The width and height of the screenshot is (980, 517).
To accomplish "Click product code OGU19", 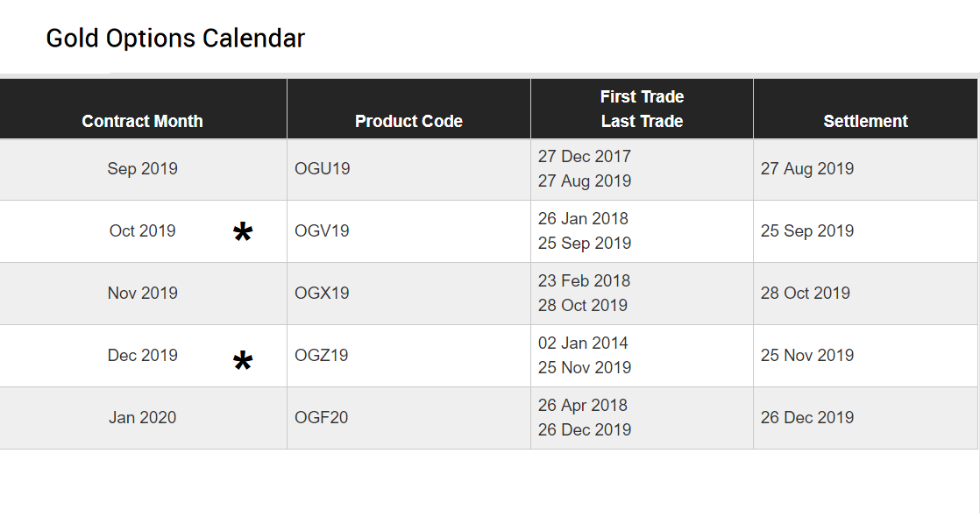I will tap(323, 169).
